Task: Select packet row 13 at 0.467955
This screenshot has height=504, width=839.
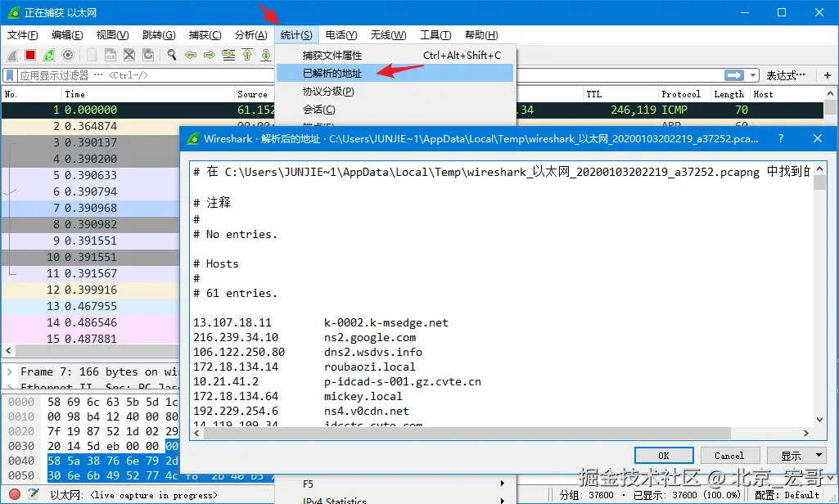Action: tap(90, 306)
